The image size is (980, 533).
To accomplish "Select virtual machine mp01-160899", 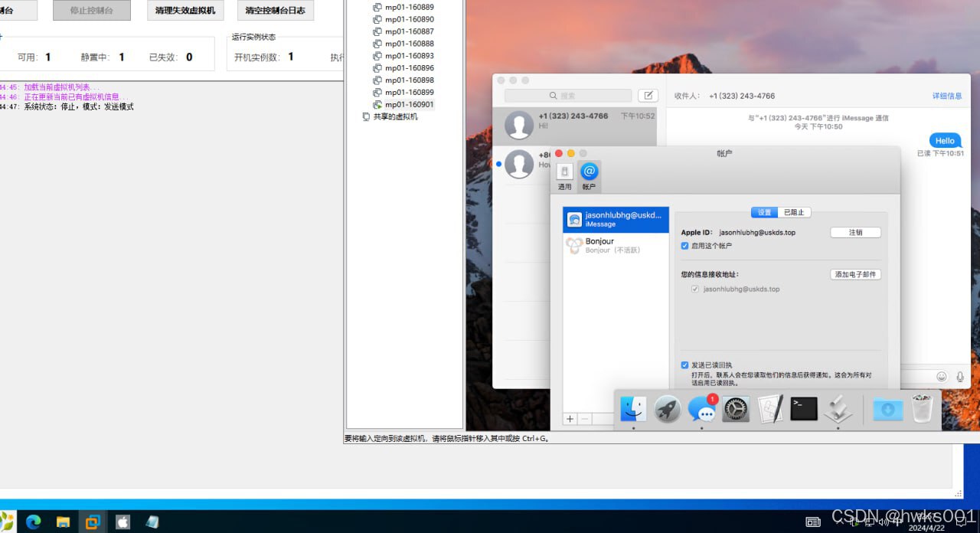I will click(409, 93).
